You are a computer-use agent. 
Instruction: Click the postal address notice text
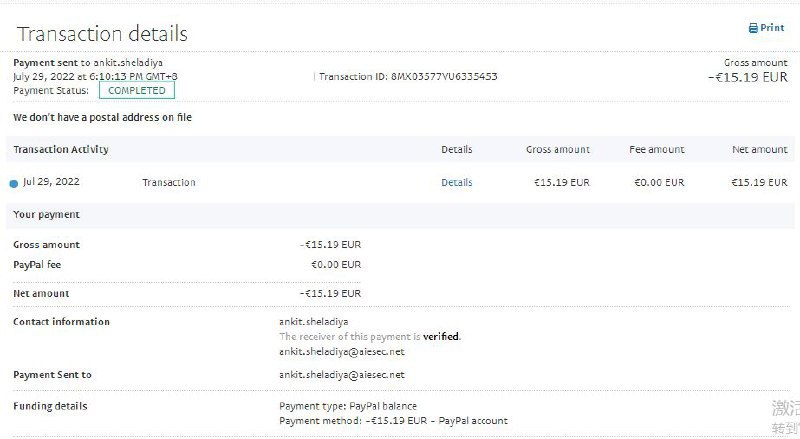(102, 118)
